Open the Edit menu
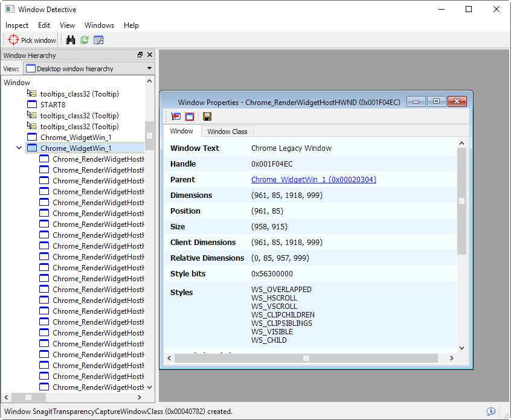Viewport: 511px width, 420px height. (44, 25)
